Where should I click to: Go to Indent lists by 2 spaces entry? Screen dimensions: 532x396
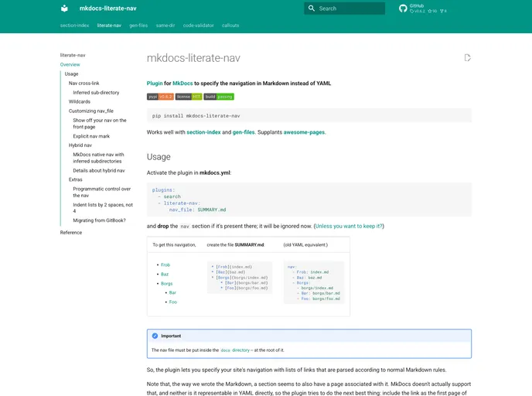coord(103,208)
